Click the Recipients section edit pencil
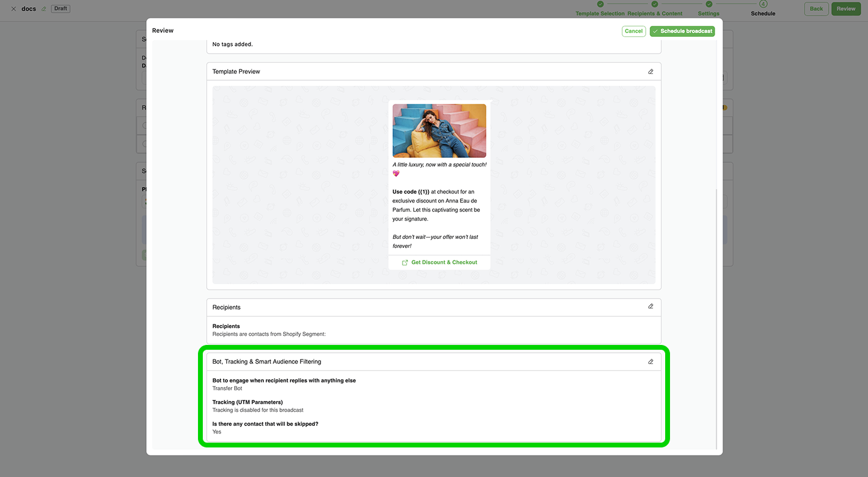 [x=650, y=306]
